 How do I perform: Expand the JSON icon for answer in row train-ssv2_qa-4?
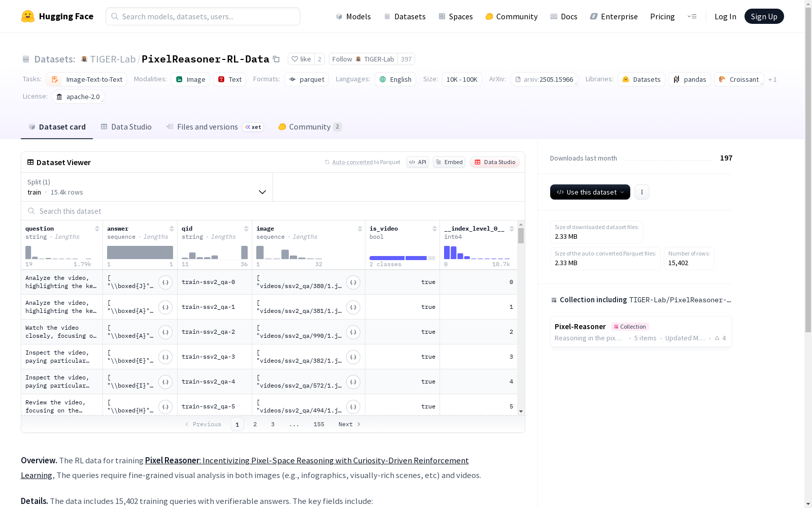coord(165,382)
